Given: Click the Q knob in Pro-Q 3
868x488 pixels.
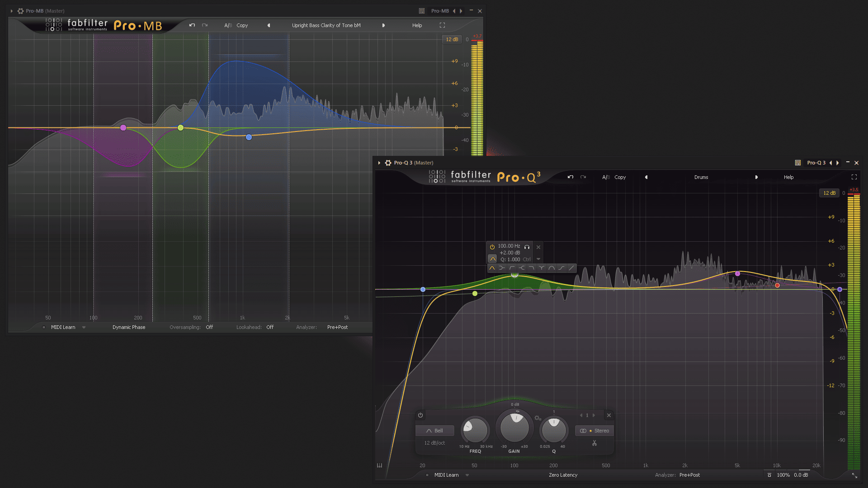Looking at the screenshot, I should point(554,430).
